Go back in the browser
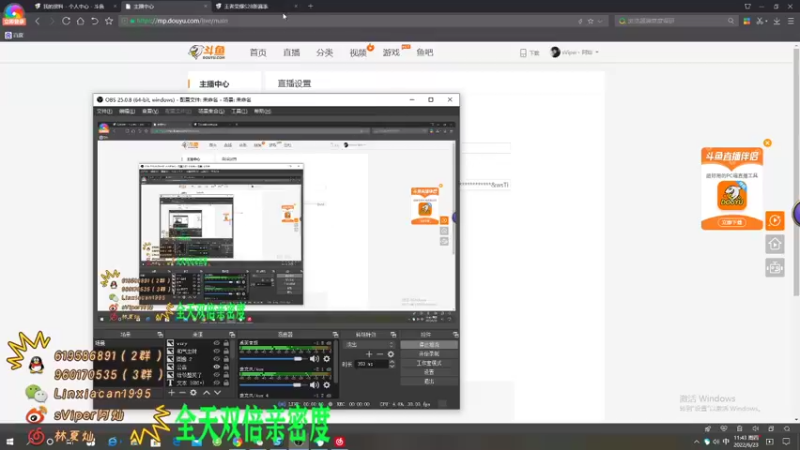This screenshot has height=450, width=800. pos(37,21)
